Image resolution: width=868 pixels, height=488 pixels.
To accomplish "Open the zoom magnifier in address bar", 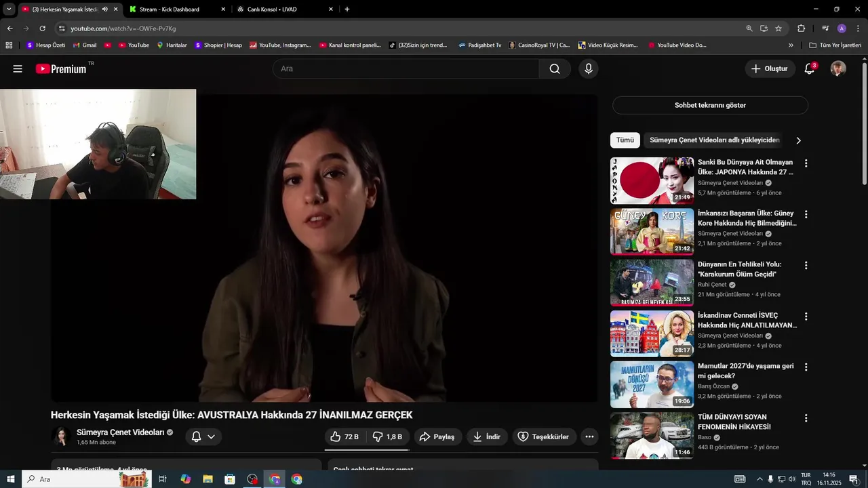I will click(x=749, y=28).
